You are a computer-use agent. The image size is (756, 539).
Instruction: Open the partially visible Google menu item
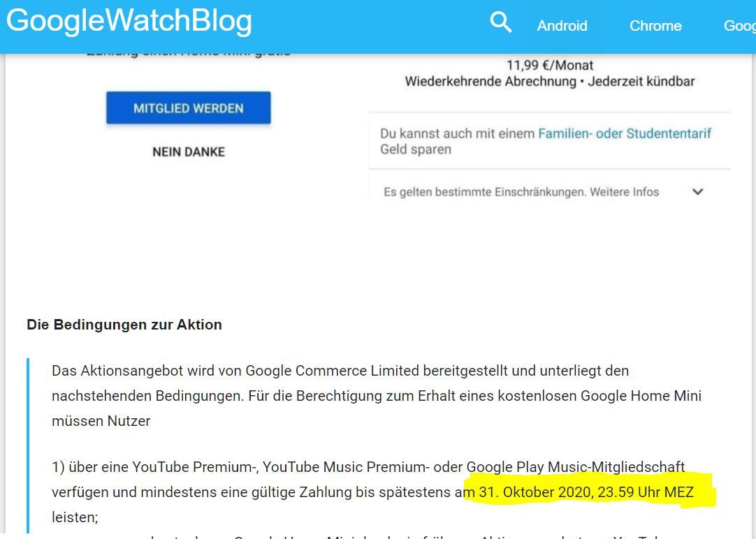tap(740, 26)
